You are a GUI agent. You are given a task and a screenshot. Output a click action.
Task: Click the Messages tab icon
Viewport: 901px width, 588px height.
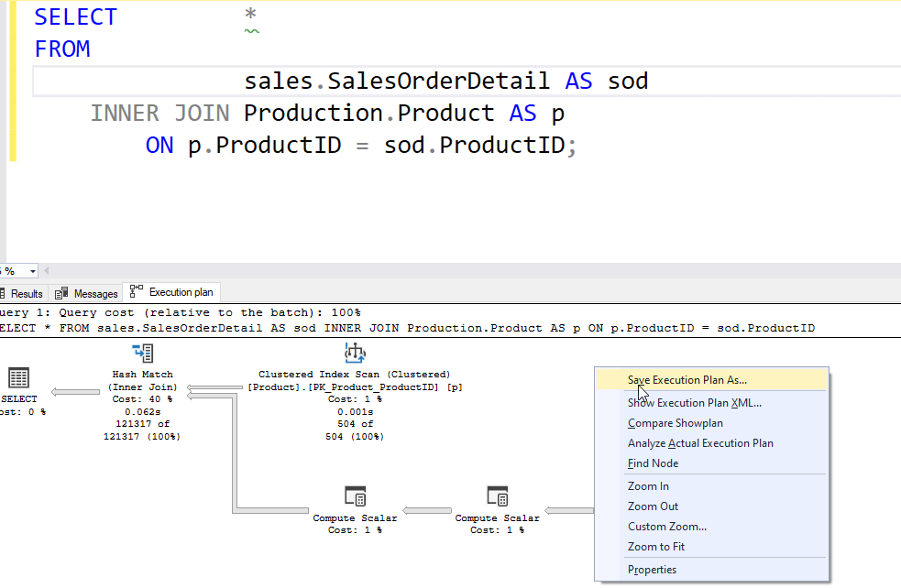[62, 293]
